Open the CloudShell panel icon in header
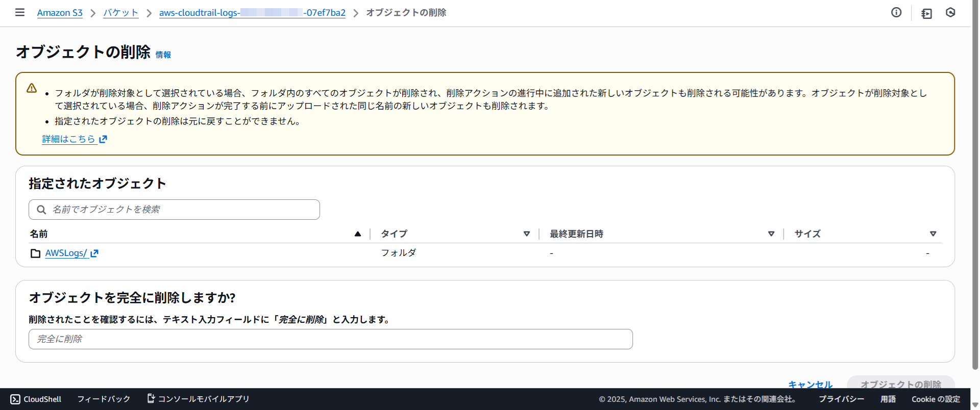The width and height of the screenshot is (980, 410). coord(926,13)
